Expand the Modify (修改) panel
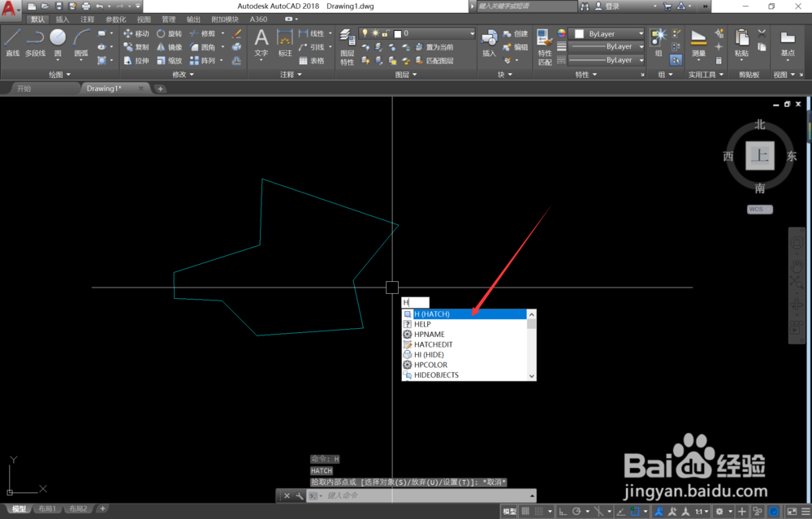The height and width of the screenshot is (519, 812). point(184,75)
